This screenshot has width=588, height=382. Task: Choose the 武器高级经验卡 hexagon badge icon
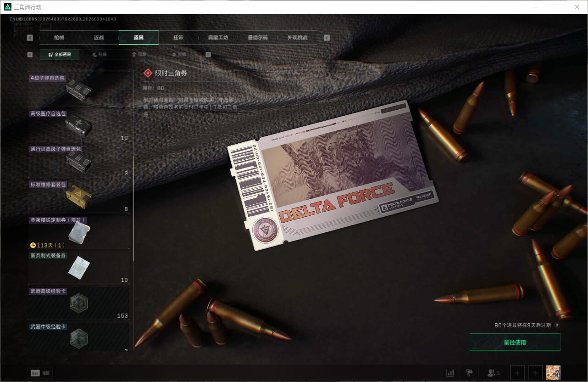coord(78,303)
